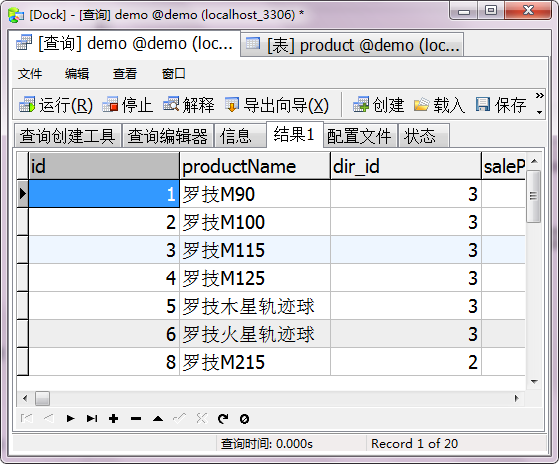This screenshot has width=559, height=464.
Task: Click the 查询时间 status bar entry
Action: (x=266, y=444)
